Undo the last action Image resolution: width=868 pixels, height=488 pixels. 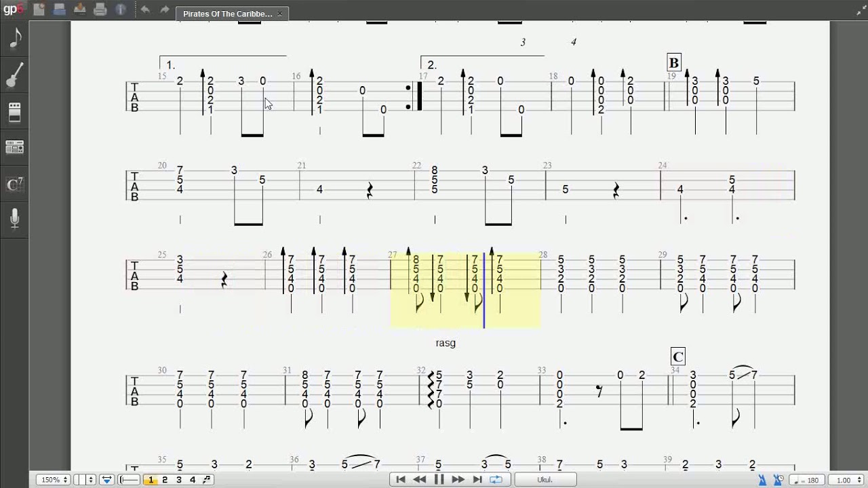coord(145,9)
